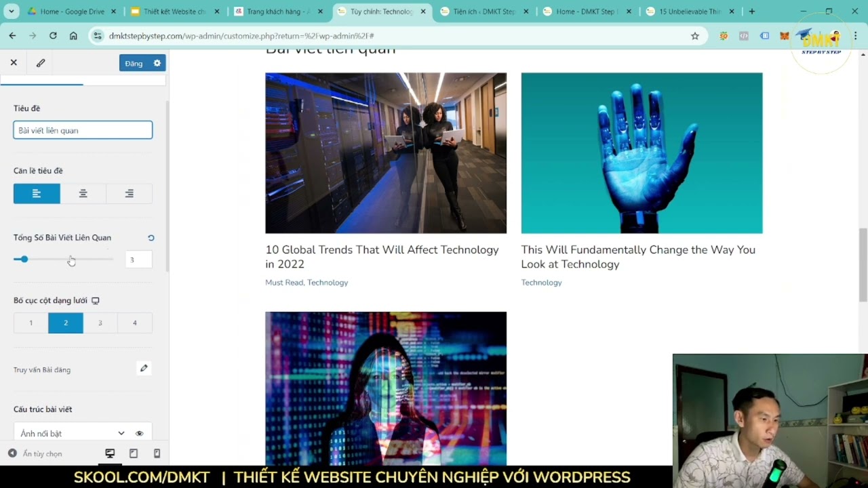The width and height of the screenshot is (868, 488).
Task: Set grid columns to 4
Action: pyautogui.click(x=135, y=323)
